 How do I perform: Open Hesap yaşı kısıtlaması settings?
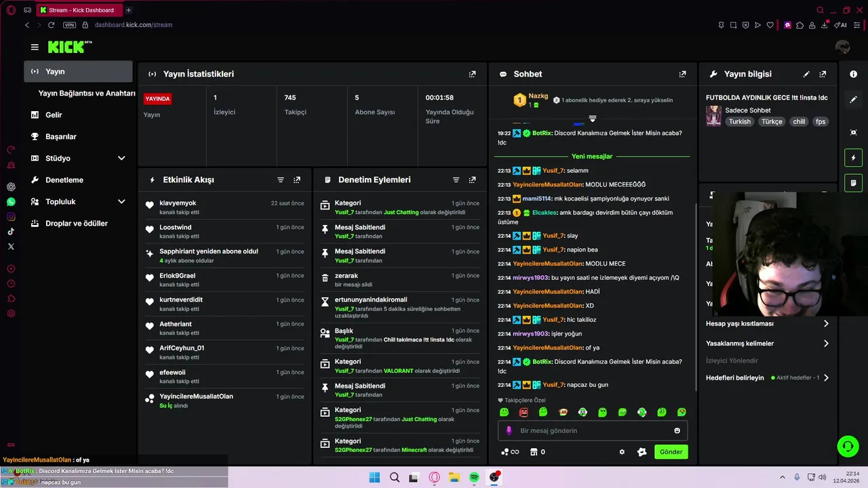tap(768, 324)
